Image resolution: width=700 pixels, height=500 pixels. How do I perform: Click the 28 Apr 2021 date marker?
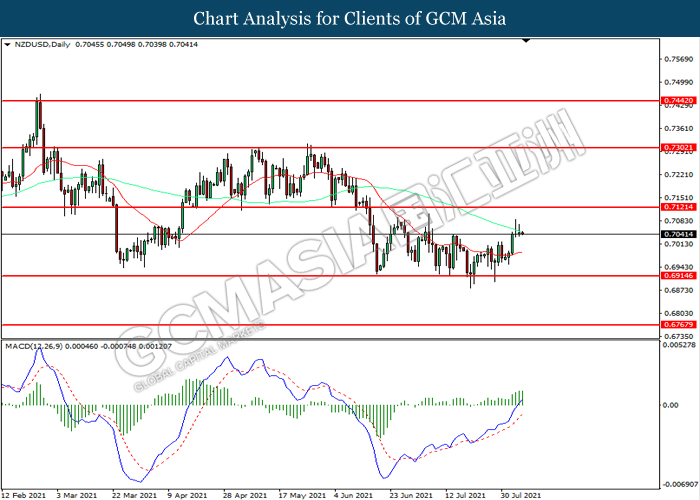pos(245,496)
